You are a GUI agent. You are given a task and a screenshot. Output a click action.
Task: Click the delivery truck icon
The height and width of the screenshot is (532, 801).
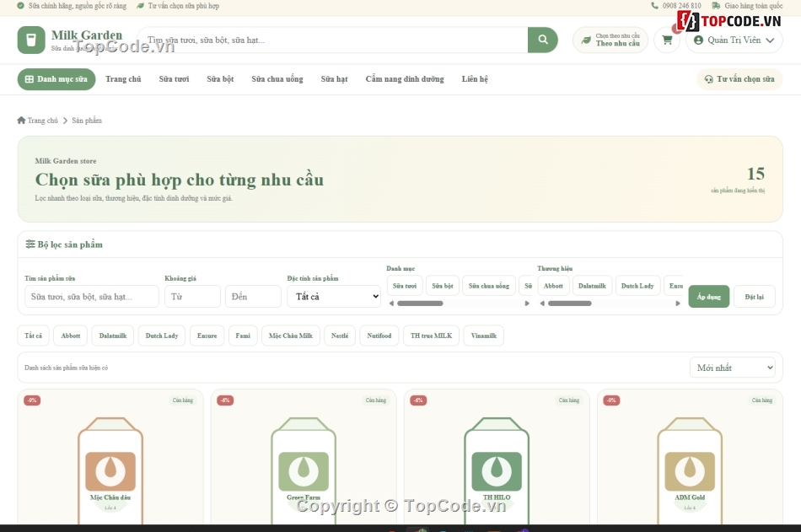coord(716,6)
